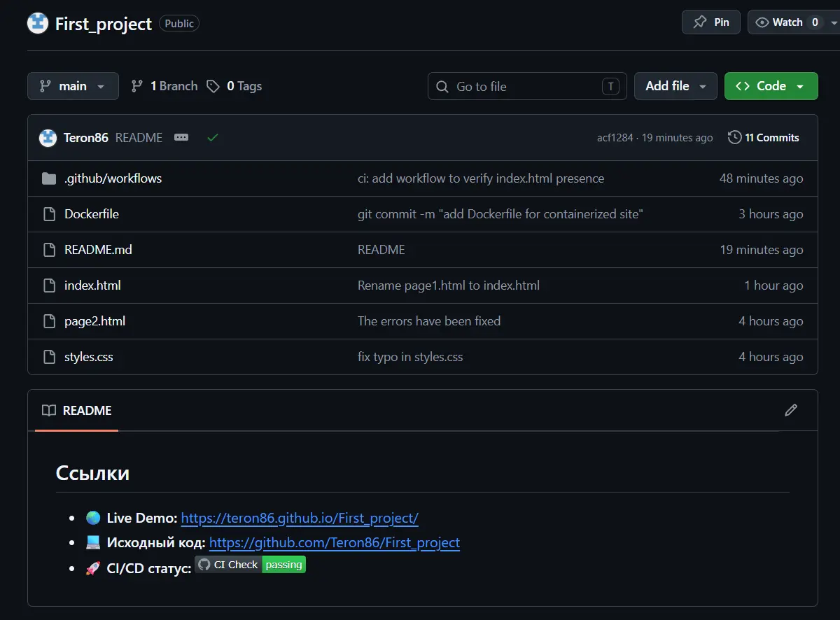840x620 pixels.
Task: Click the git branch icon beside 1 Branch
Action: coord(137,86)
